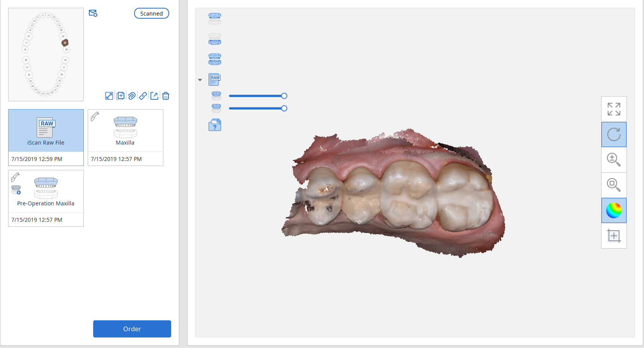Click the Scanned status button
This screenshot has height=348, width=644.
(x=151, y=14)
